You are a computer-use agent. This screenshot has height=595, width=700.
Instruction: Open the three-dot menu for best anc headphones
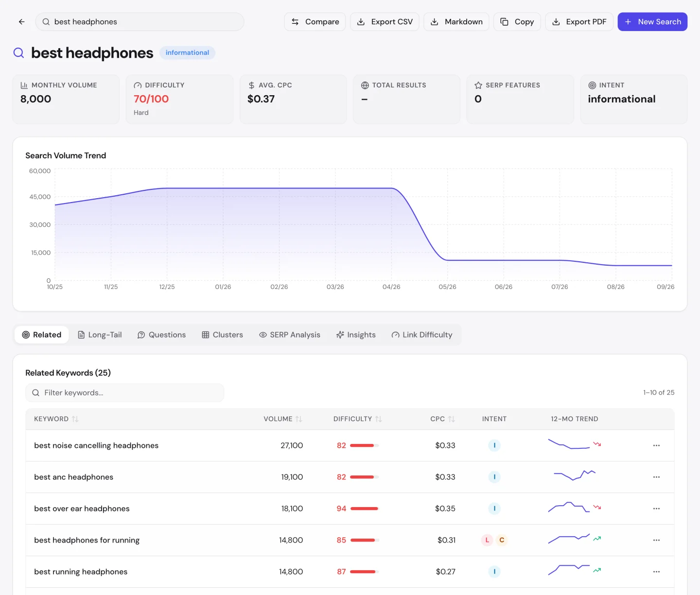[x=656, y=477]
